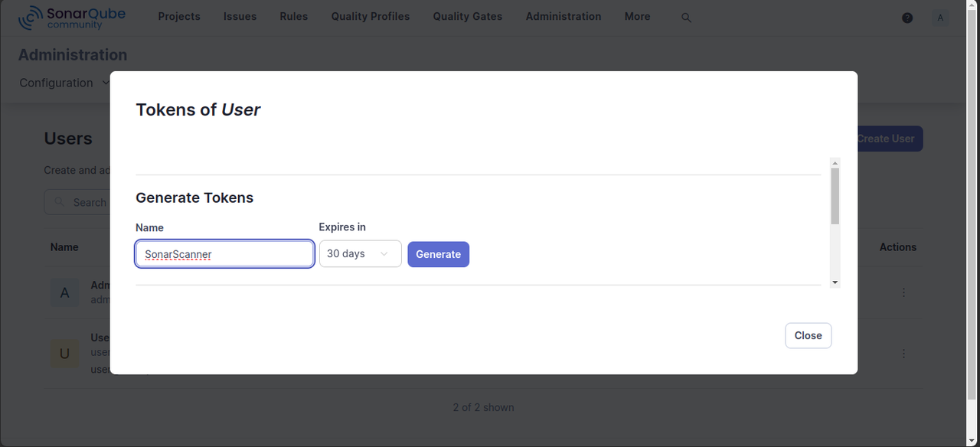Click the User avatar 'U'
The width and height of the screenshot is (980, 447).
point(64,353)
